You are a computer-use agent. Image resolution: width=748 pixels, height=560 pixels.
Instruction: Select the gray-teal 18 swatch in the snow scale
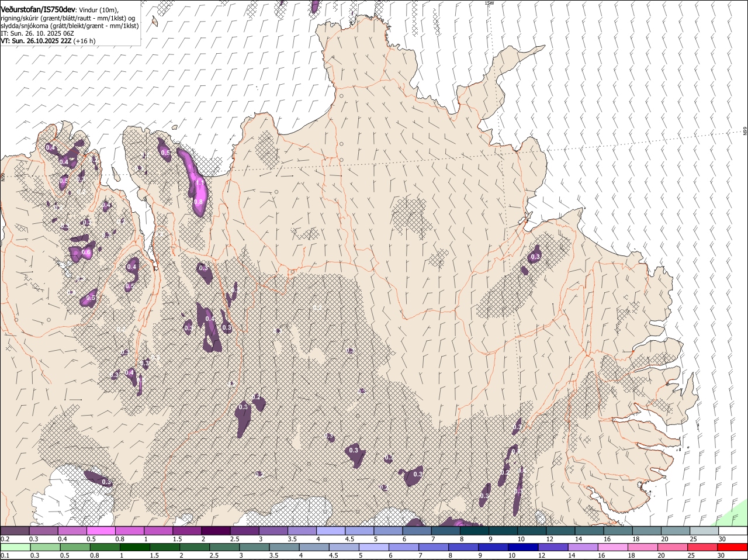click(x=647, y=531)
